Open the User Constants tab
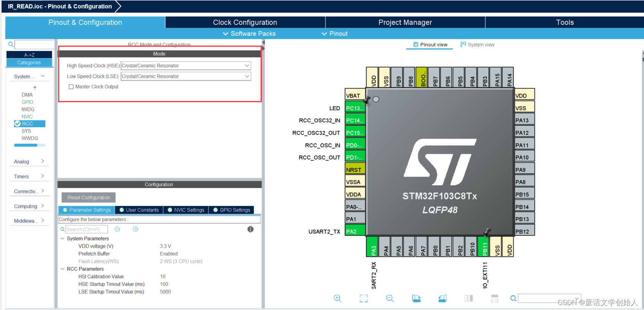The image size is (644, 310). click(139, 210)
